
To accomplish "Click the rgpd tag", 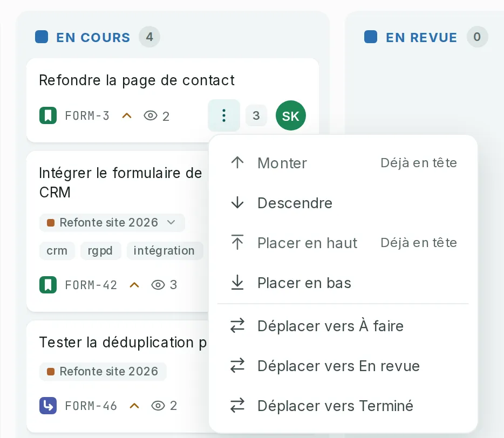I will (x=100, y=251).
